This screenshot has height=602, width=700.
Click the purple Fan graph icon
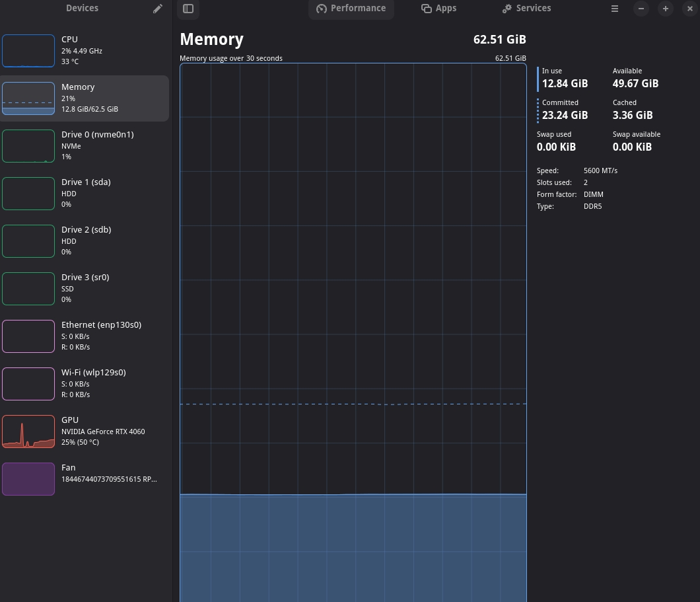tap(28, 479)
